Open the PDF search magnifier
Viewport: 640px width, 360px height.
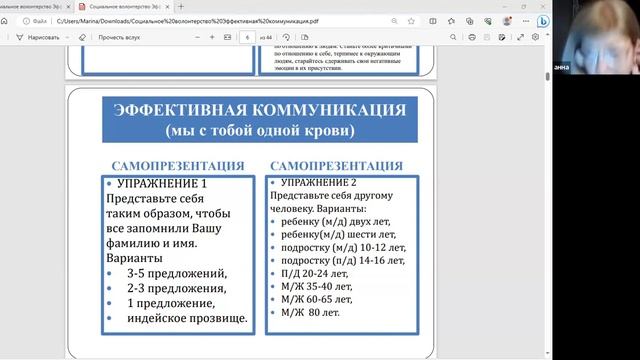453,37
